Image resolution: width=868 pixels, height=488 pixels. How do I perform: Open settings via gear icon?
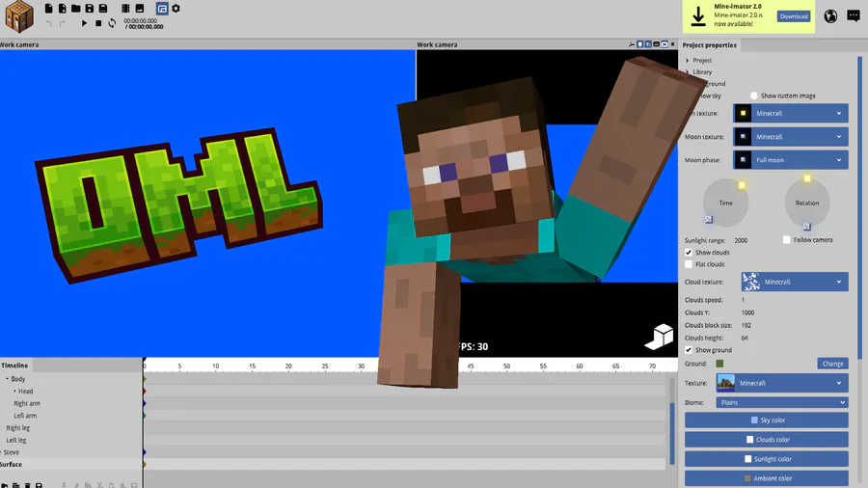click(176, 9)
